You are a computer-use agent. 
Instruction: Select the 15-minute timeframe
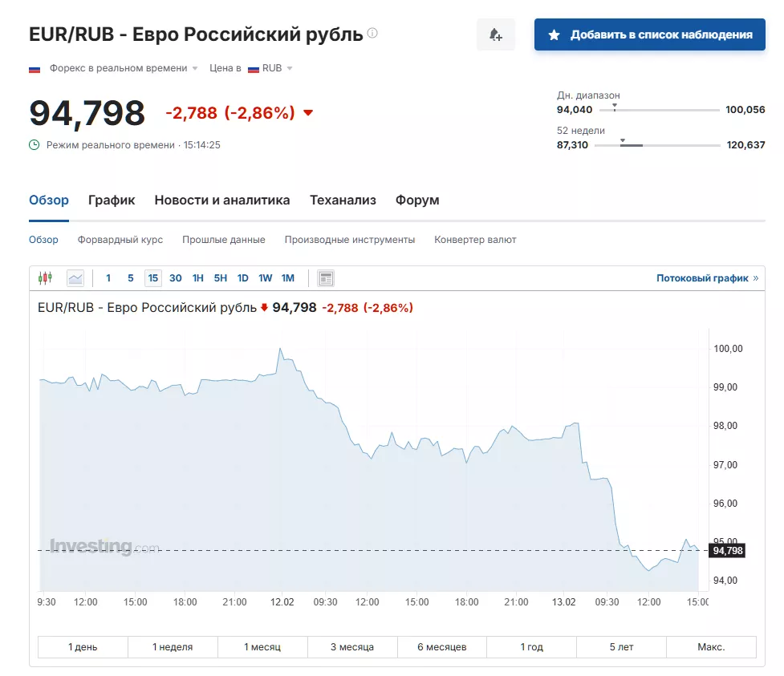pyautogui.click(x=152, y=277)
